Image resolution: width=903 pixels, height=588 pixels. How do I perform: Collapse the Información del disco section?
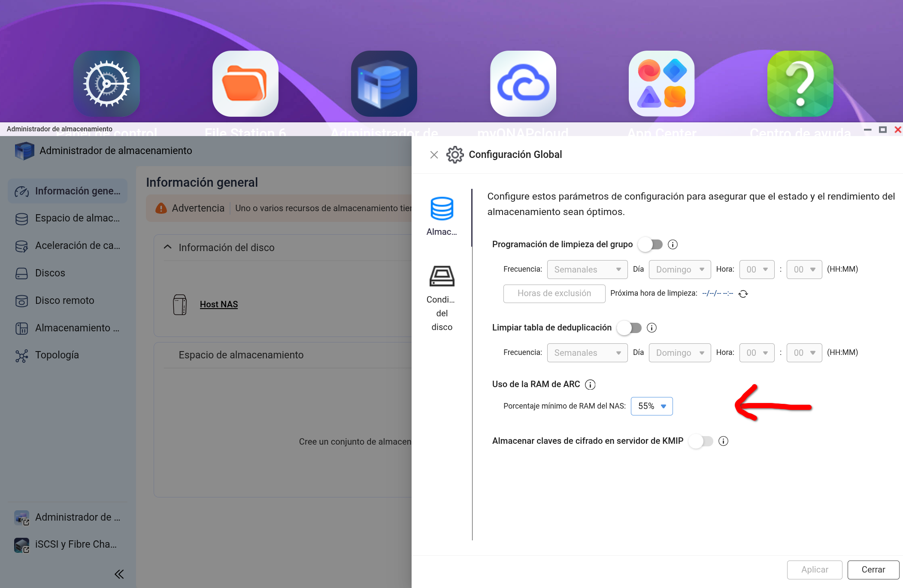tap(168, 247)
